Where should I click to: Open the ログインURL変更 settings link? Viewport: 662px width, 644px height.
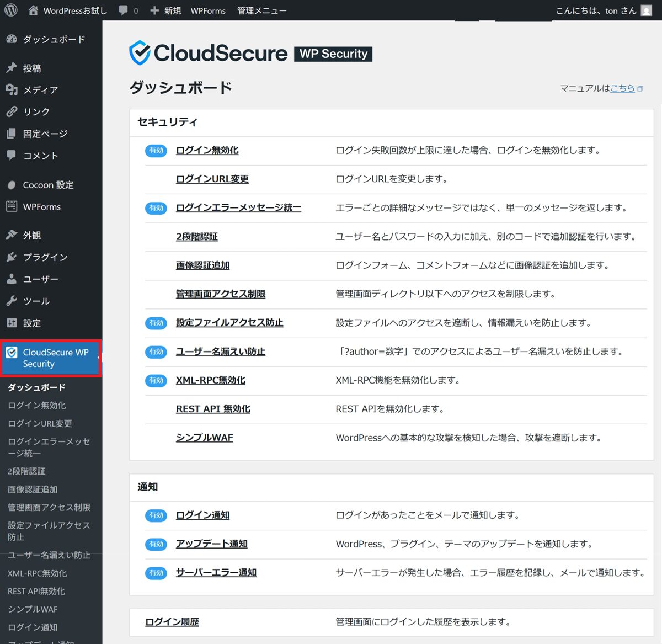[212, 179]
